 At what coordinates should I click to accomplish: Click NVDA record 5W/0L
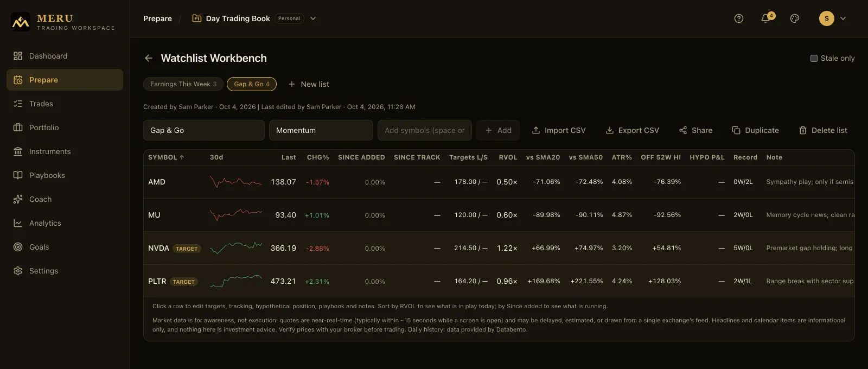pos(743,248)
